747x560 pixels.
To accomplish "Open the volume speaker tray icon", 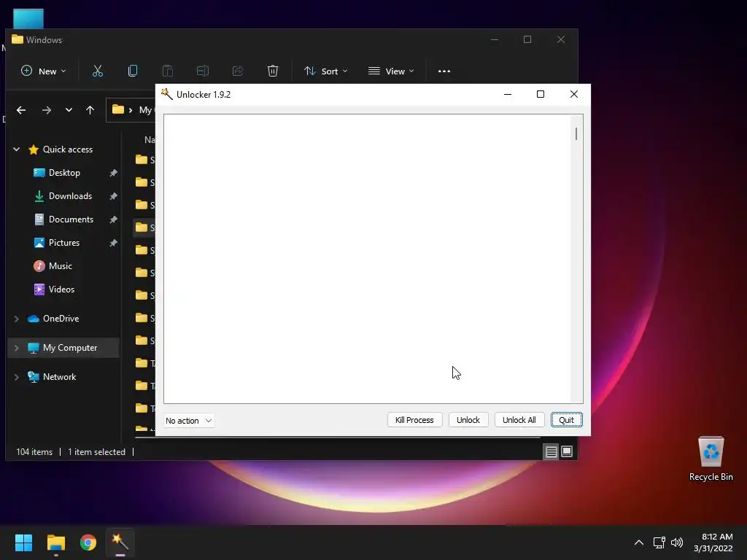I will [677, 542].
